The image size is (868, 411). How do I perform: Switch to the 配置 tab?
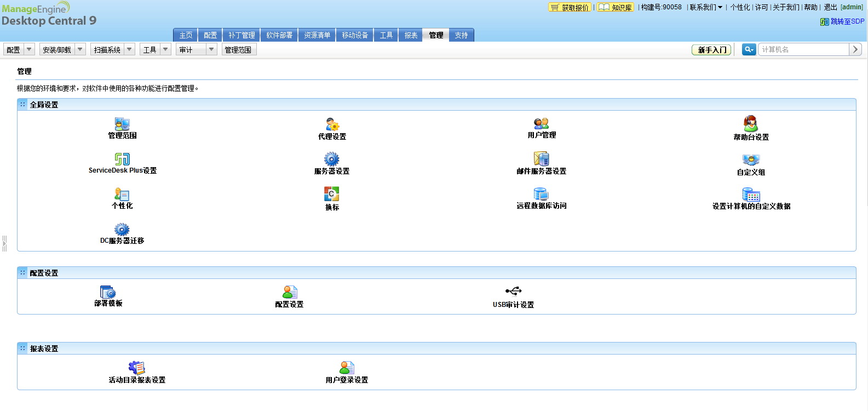[210, 35]
